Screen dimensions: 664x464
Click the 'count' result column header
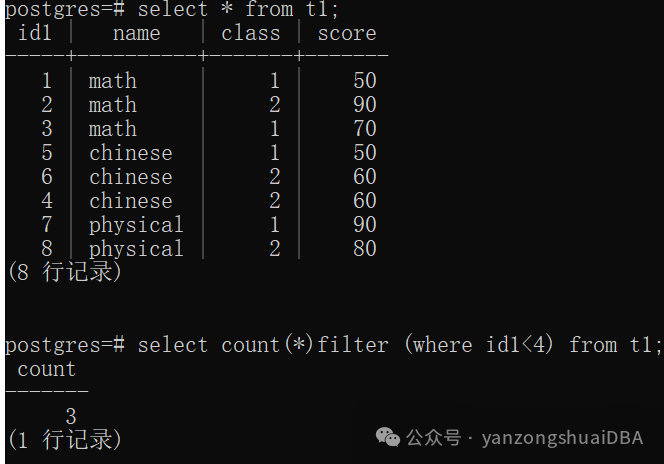pos(47,369)
